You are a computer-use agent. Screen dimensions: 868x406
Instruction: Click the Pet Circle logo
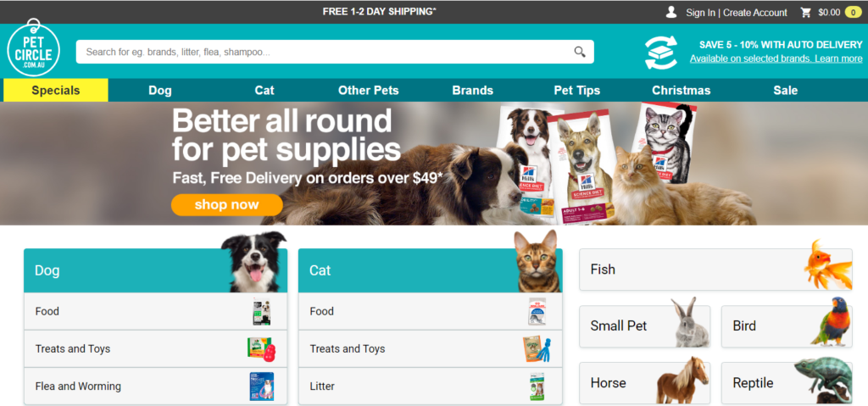pos(33,49)
